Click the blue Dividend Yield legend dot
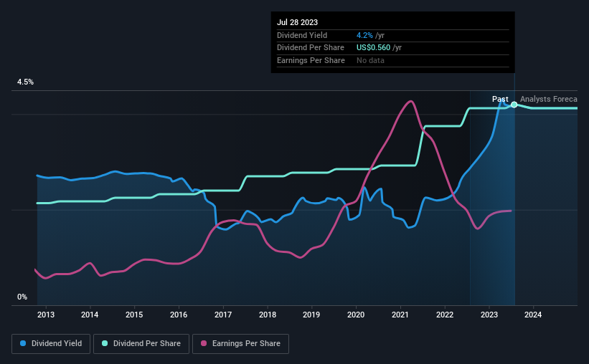589x364 pixels. tap(23, 343)
